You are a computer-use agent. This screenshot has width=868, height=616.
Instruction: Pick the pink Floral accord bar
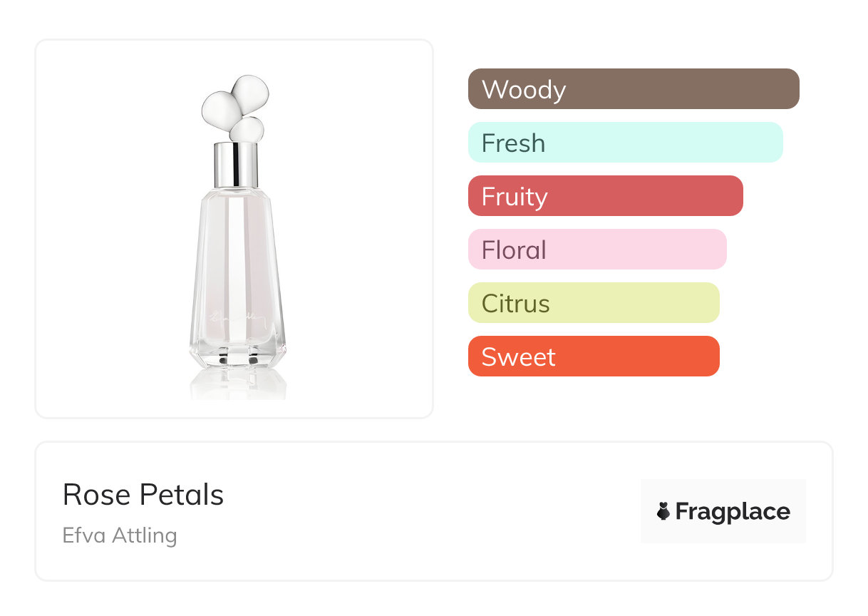[x=596, y=250]
